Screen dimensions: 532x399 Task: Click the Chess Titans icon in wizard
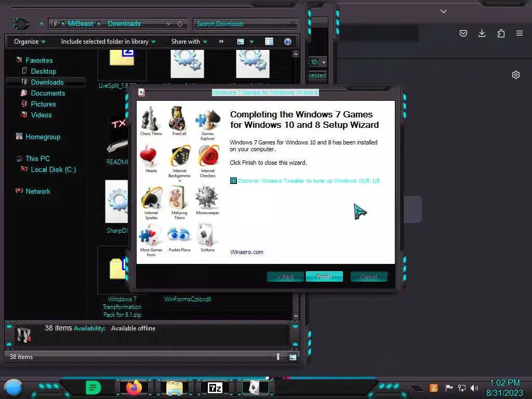pyautogui.click(x=151, y=118)
